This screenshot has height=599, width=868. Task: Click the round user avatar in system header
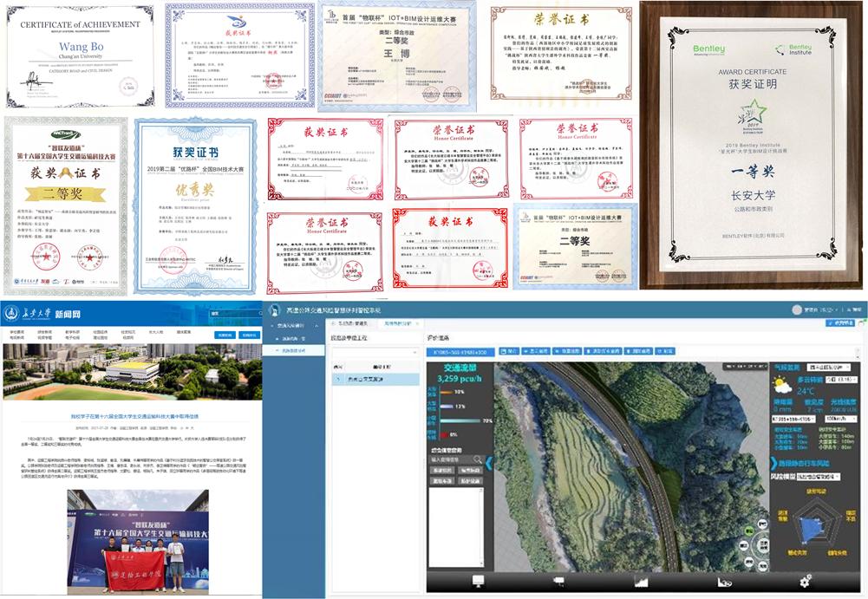(797, 309)
